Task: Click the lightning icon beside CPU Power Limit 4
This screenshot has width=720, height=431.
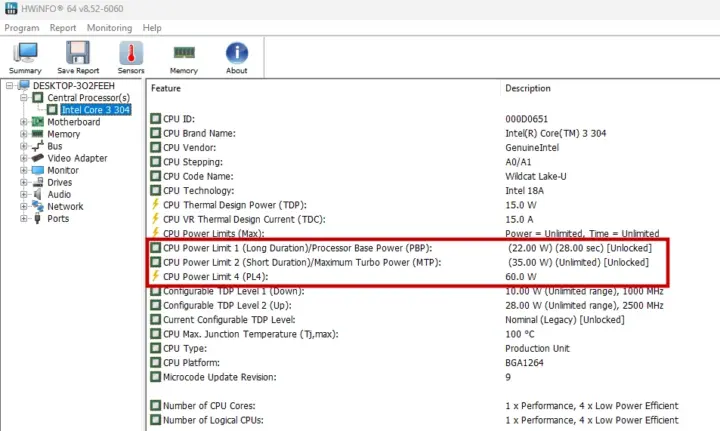Action: [156, 276]
